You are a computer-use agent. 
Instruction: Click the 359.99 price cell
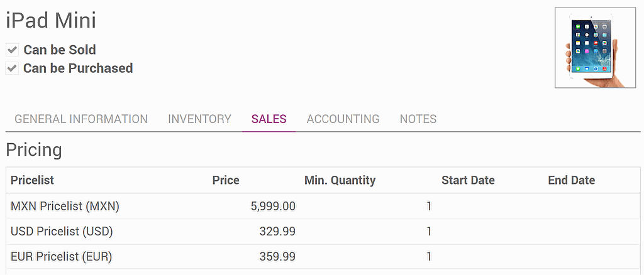coord(277,256)
